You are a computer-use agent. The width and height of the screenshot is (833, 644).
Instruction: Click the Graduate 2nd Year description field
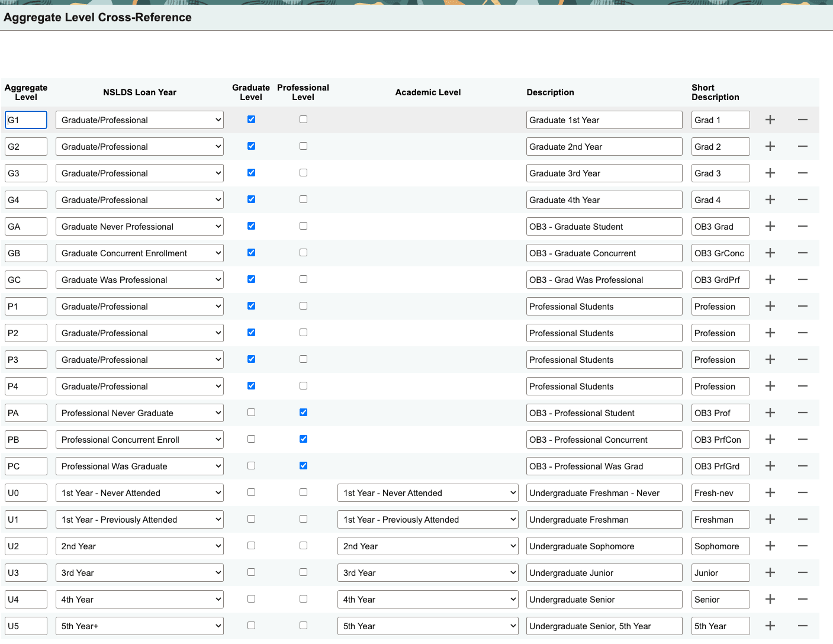point(604,146)
